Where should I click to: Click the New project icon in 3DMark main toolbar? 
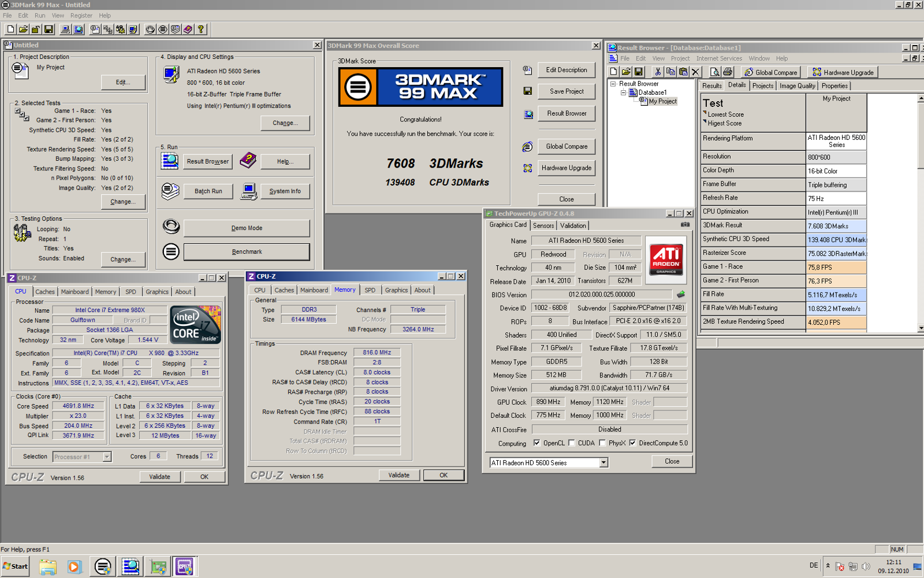(10, 29)
